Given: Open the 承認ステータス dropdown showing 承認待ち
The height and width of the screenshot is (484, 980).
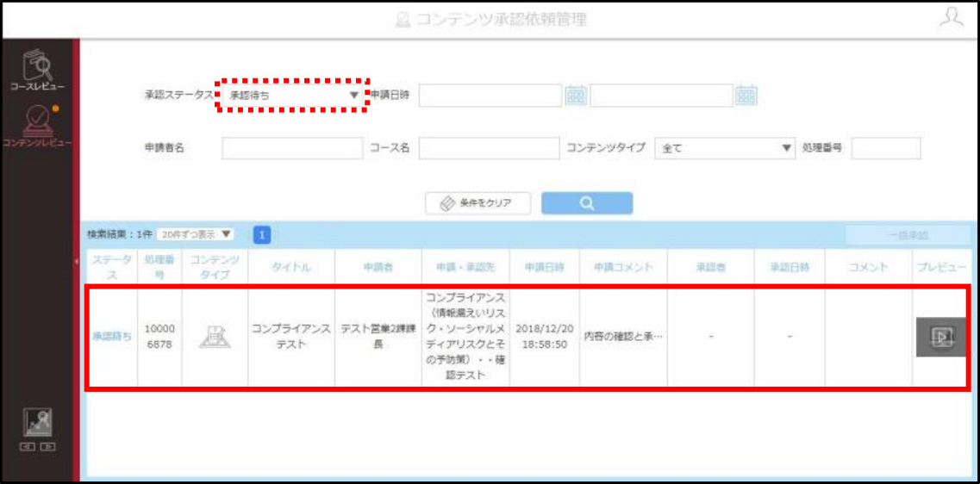Looking at the screenshot, I should click(x=292, y=96).
